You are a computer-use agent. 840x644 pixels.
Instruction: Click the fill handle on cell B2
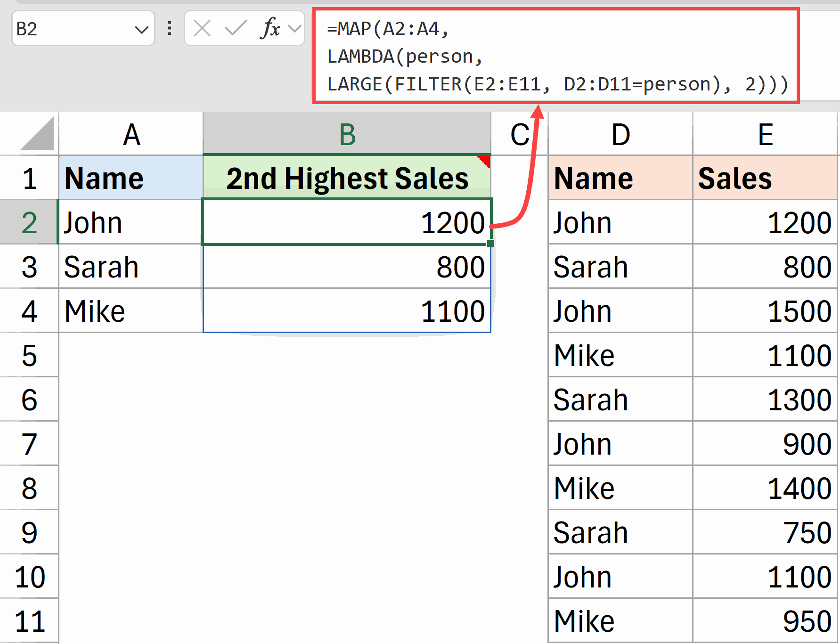pyautogui.click(x=490, y=243)
